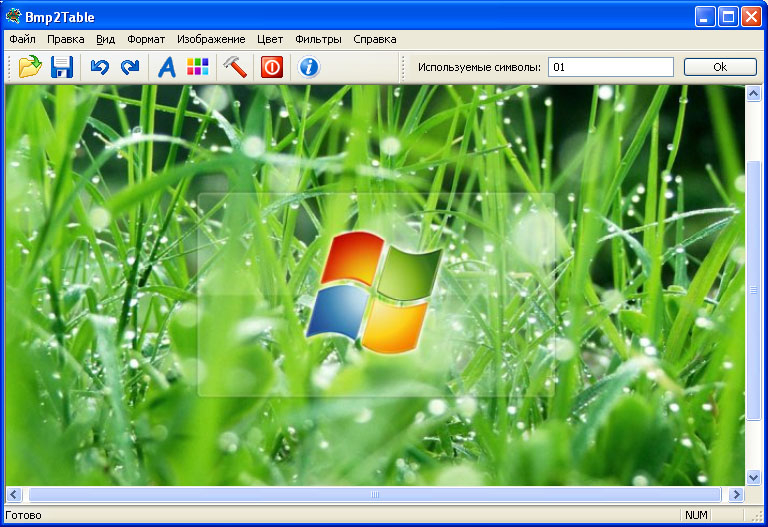Open the Фильтры menu

pos(318,39)
